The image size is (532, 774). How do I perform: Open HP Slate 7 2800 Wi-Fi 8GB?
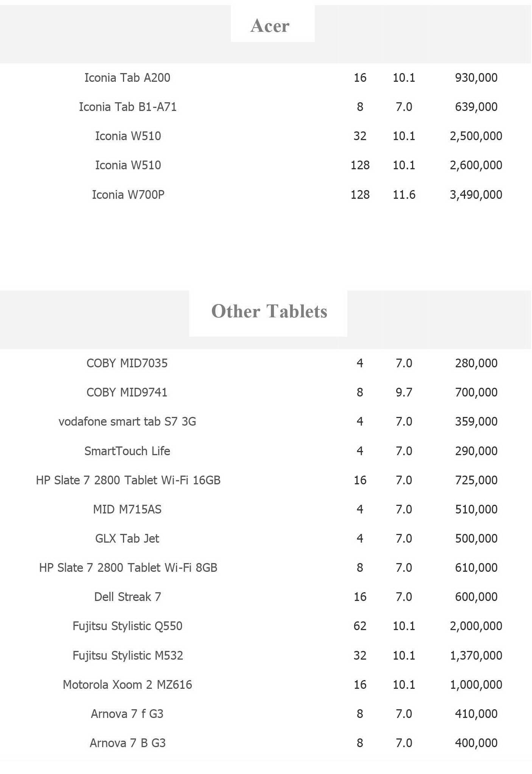point(128,568)
